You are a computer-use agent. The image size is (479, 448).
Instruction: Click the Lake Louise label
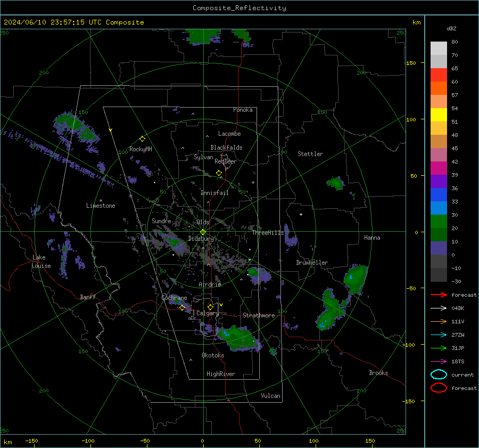click(x=41, y=262)
